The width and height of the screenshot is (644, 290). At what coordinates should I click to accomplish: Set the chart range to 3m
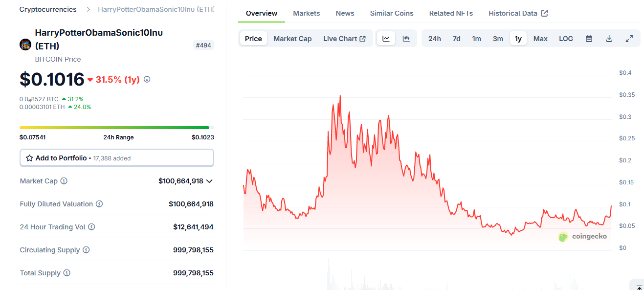[x=498, y=39]
